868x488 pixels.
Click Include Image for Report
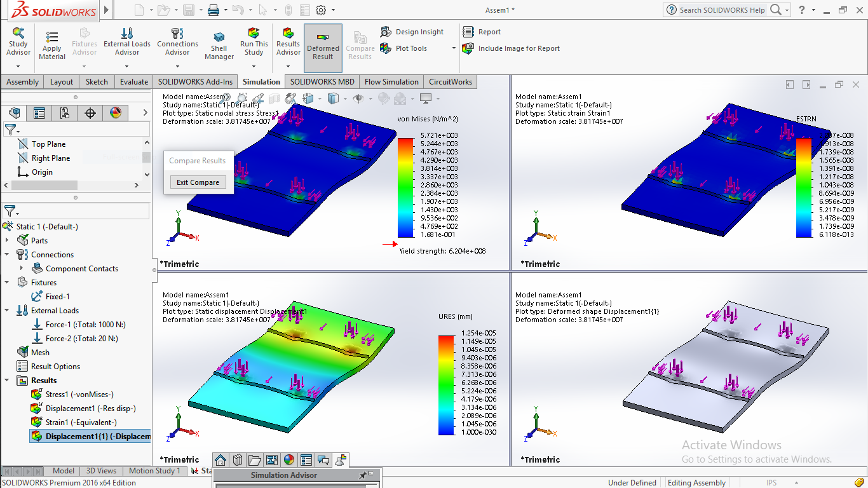point(512,48)
